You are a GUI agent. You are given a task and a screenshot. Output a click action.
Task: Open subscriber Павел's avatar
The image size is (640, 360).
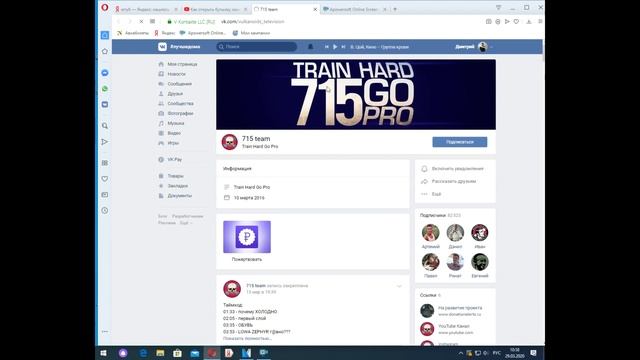coord(431,262)
